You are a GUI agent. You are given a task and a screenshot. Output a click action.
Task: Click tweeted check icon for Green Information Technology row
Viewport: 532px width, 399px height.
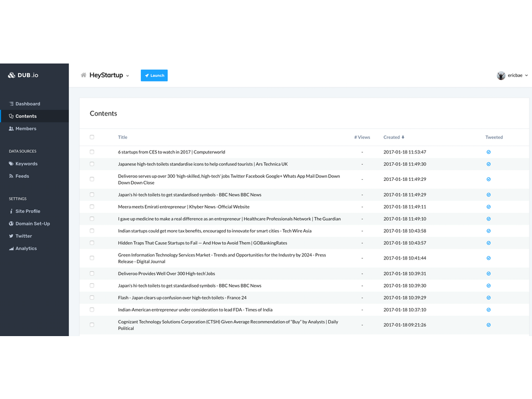[x=489, y=258]
